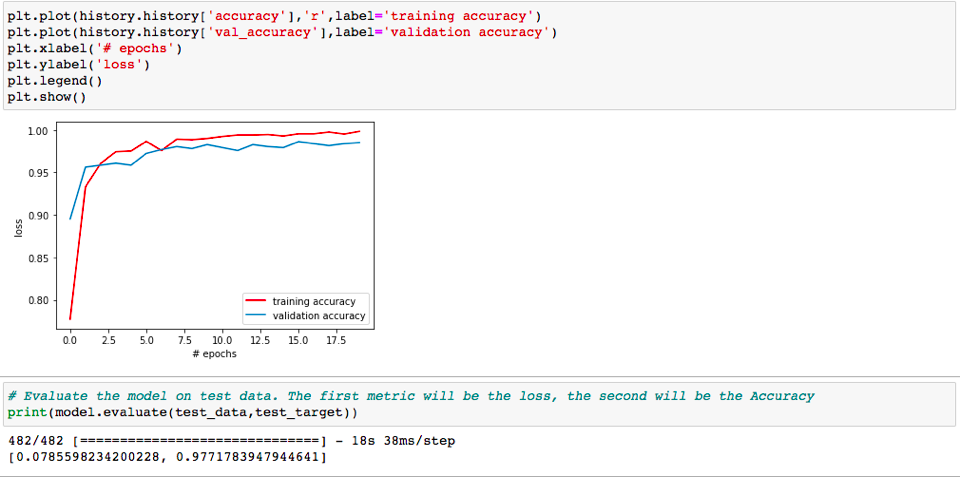Click the 10.0 x-axis tick label
This screenshot has height=477, width=960.
tap(222, 339)
